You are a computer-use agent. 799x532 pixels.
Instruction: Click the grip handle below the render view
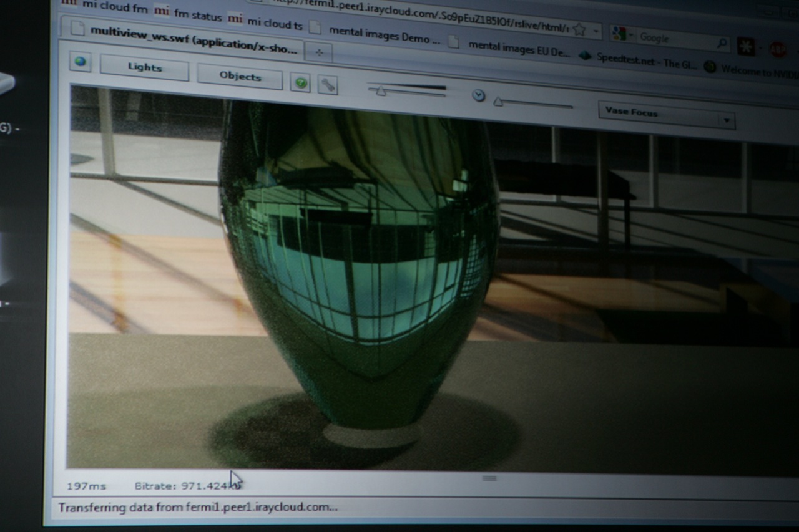(x=489, y=478)
